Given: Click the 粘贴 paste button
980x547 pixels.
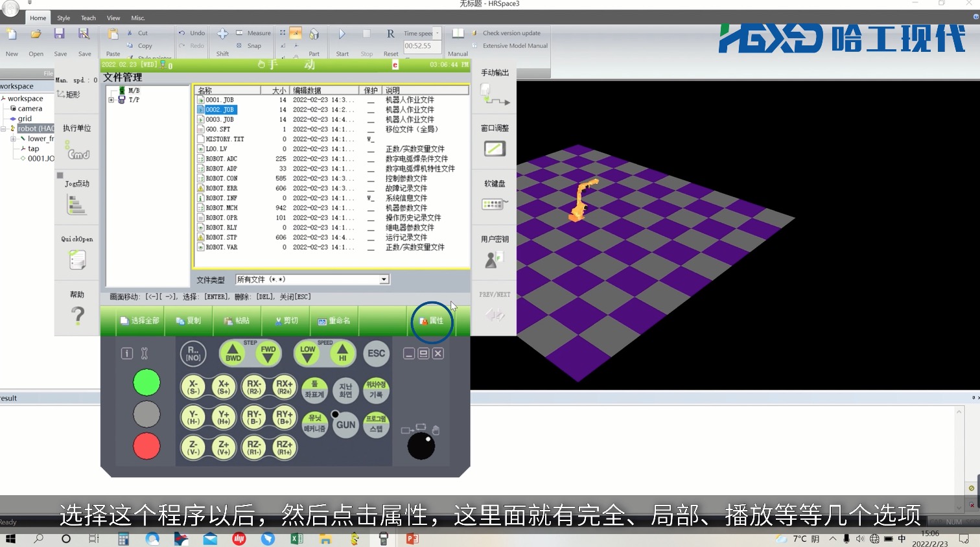Looking at the screenshot, I should pyautogui.click(x=237, y=321).
